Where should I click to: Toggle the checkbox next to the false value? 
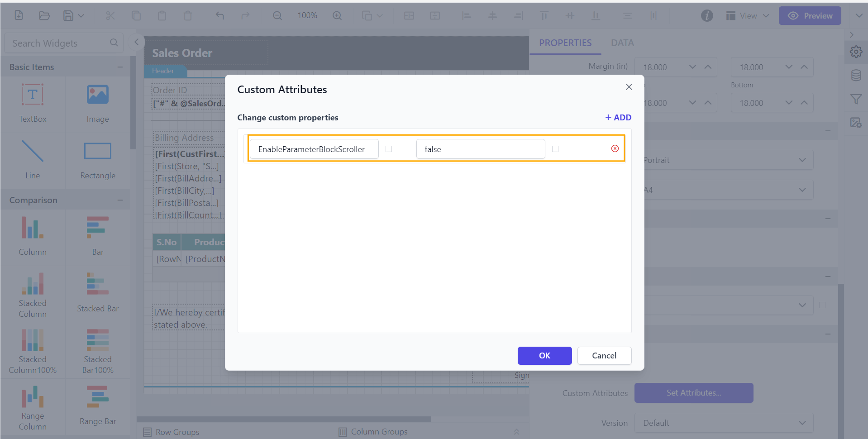click(x=555, y=148)
